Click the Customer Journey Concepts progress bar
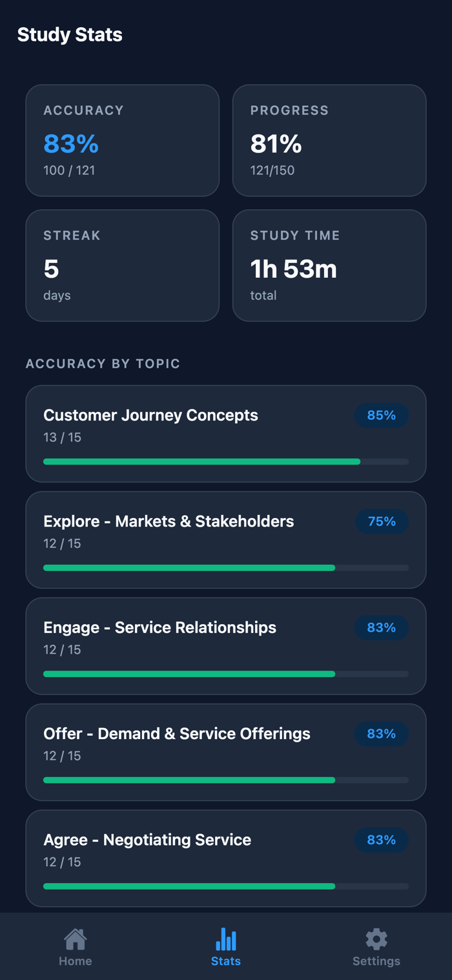Image resolution: width=452 pixels, height=980 pixels. [226, 462]
